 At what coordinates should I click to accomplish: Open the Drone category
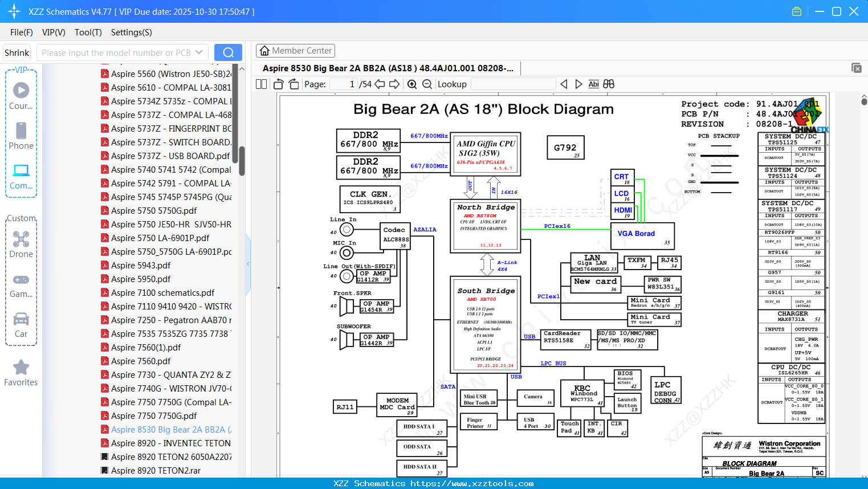click(21, 244)
